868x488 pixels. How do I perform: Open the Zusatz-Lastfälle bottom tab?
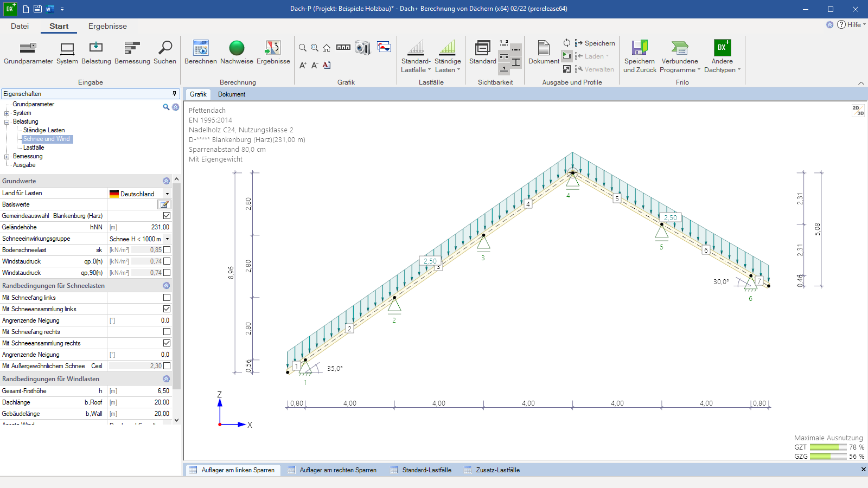[492, 470]
